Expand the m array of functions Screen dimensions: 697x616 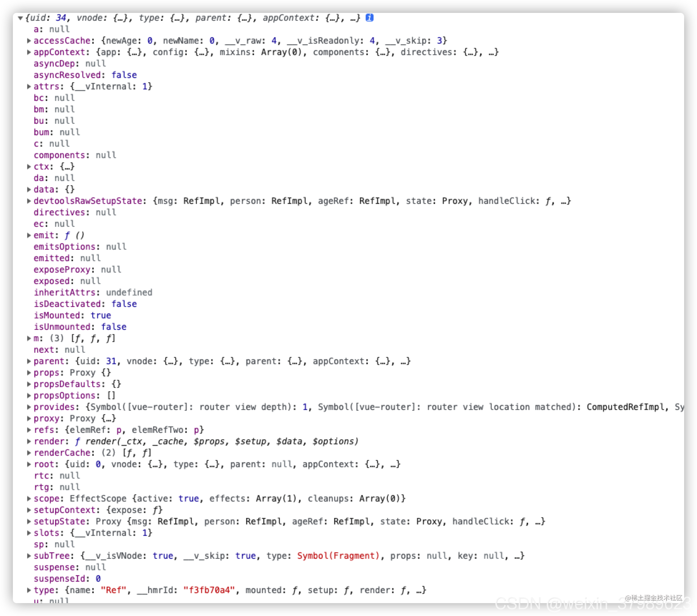click(29, 338)
